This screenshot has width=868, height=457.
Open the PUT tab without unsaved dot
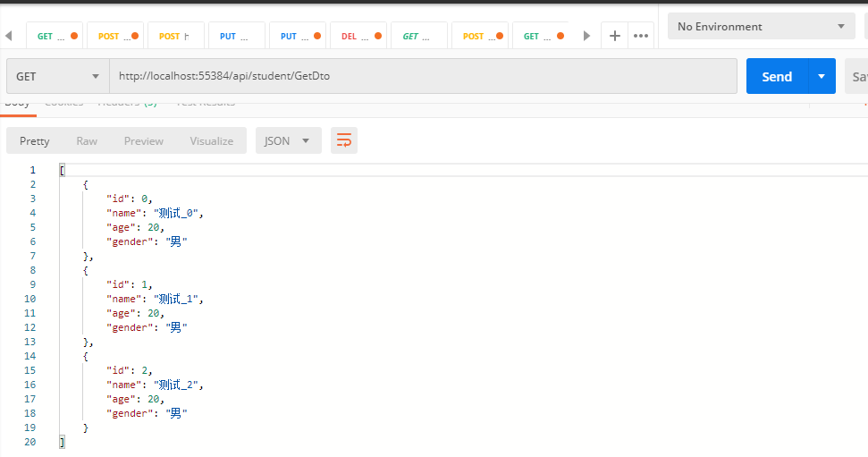[x=237, y=36]
